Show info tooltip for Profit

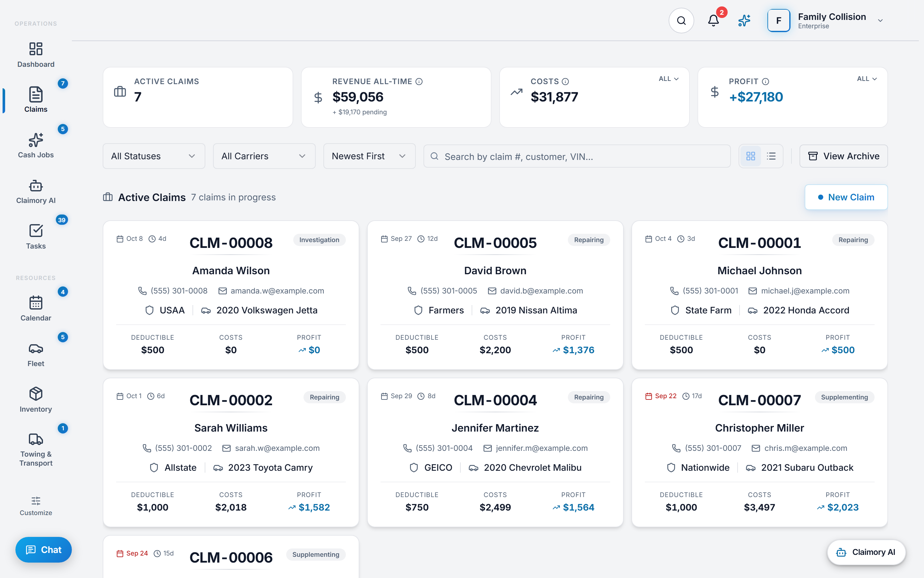point(766,82)
